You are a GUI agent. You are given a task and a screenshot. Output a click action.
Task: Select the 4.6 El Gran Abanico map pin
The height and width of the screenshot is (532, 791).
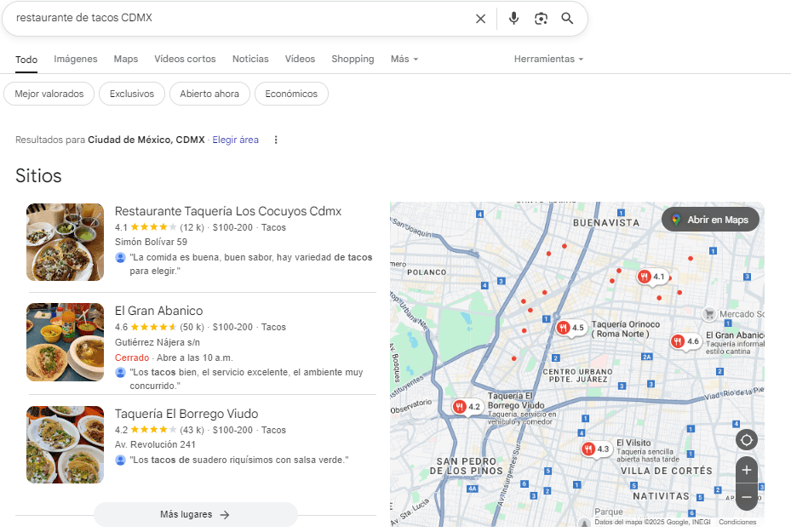[686, 342]
